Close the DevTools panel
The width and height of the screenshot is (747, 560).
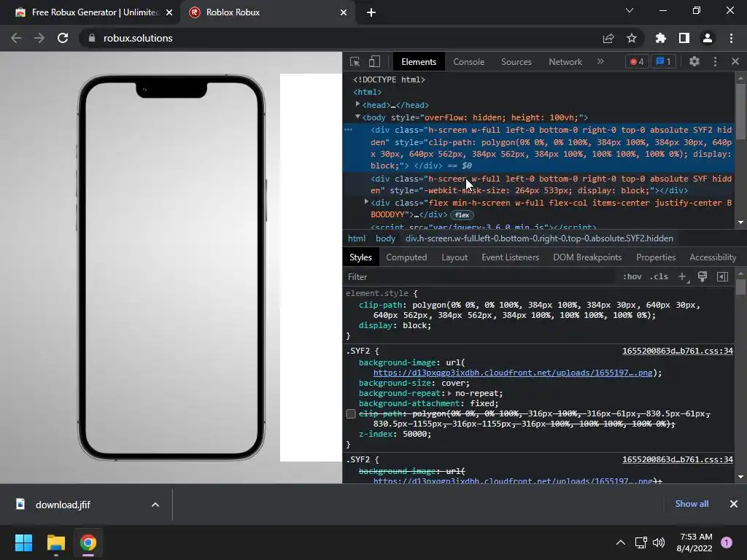[735, 61]
